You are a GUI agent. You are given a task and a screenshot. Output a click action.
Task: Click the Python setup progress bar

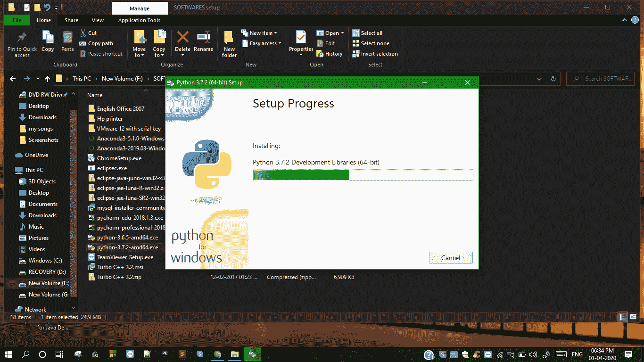click(x=363, y=175)
